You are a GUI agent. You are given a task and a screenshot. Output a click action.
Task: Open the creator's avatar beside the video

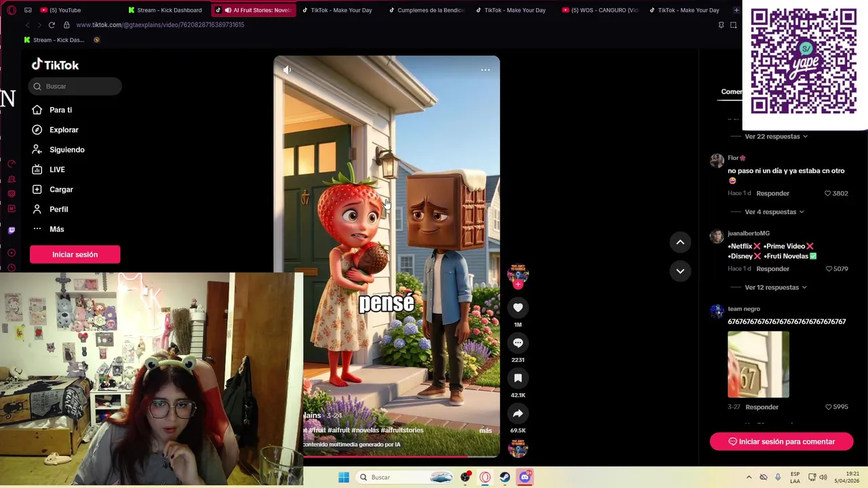coord(518,272)
